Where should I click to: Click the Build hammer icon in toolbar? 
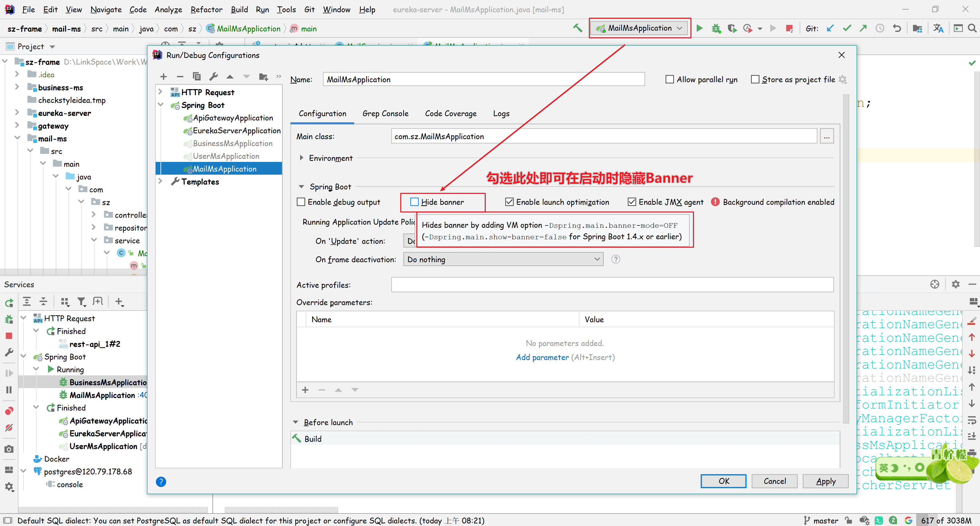(578, 28)
